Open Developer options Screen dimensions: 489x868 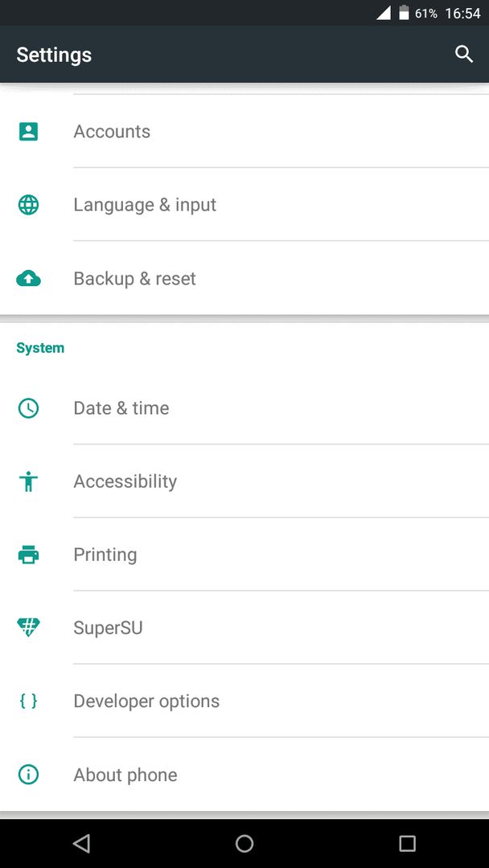[x=146, y=701]
